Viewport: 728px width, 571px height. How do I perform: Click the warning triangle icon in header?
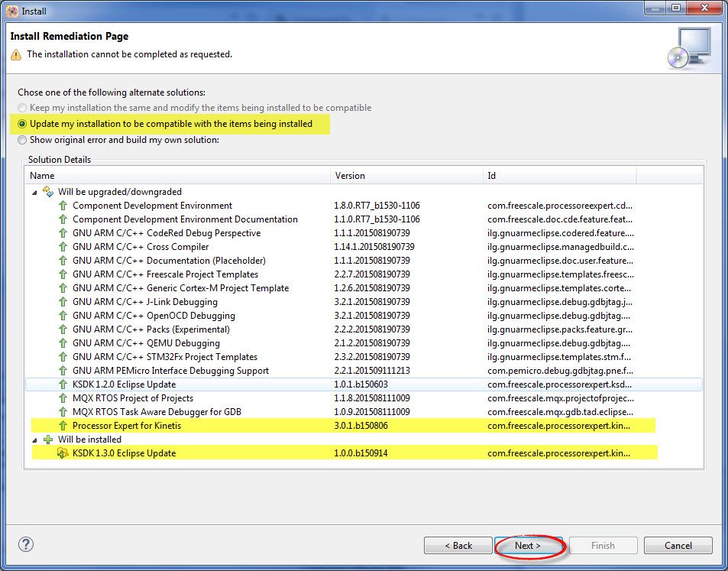[16, 55]
